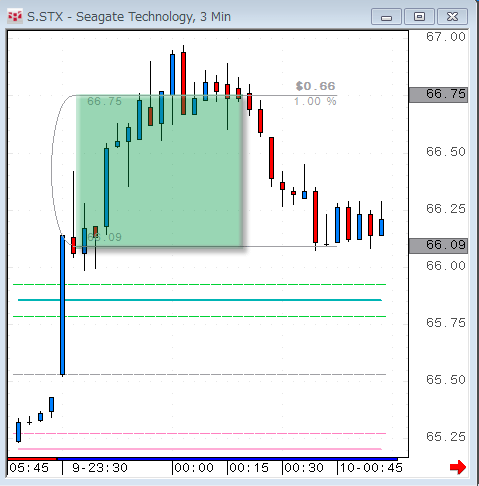Click the 00:15 time axis label
479x486 pixels.
[x=249, y=468]
